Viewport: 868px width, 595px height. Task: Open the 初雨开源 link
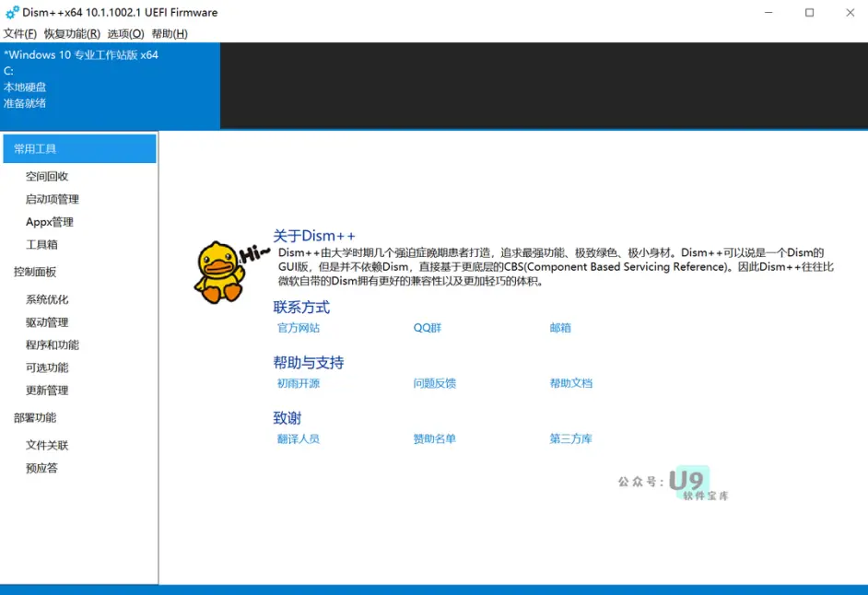pos(299,383)
